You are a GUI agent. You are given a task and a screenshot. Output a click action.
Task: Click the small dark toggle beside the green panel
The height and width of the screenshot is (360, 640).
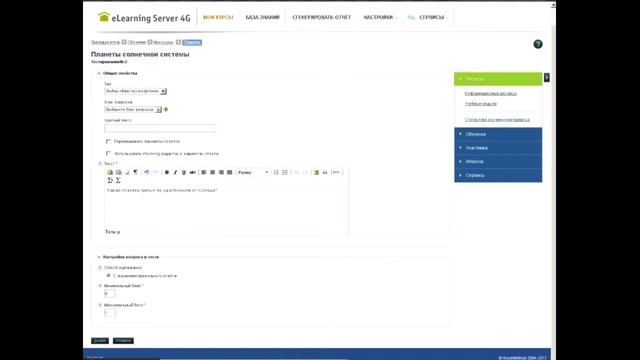pyautogui.click(x=547, y=77)
